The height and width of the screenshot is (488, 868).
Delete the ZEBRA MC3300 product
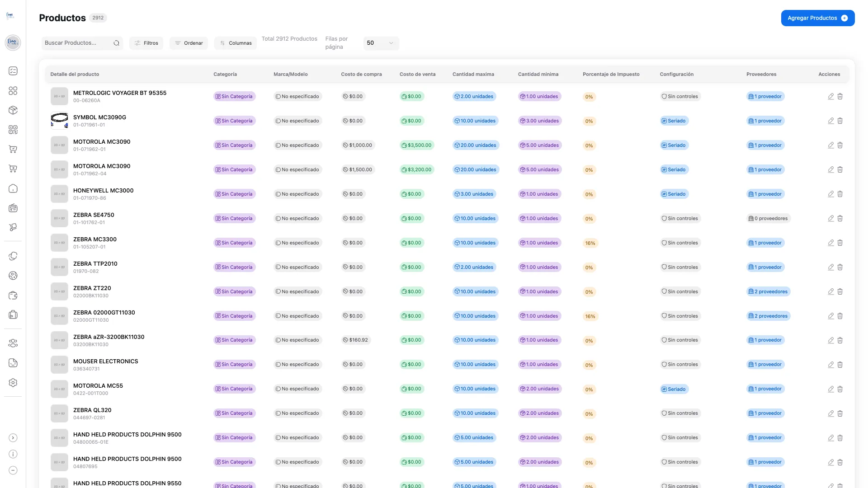pyautogui.click(x=840, y=243)
